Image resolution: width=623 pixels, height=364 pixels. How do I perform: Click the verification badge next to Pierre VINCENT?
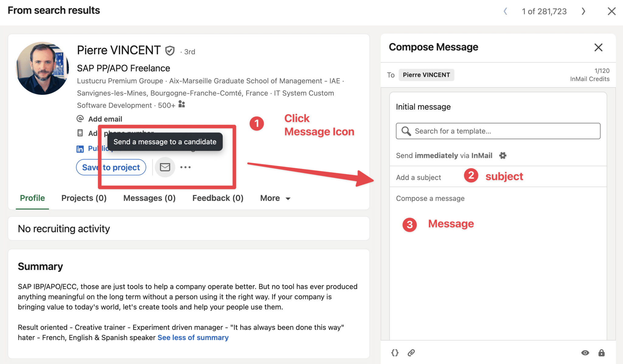pos(170,50)
